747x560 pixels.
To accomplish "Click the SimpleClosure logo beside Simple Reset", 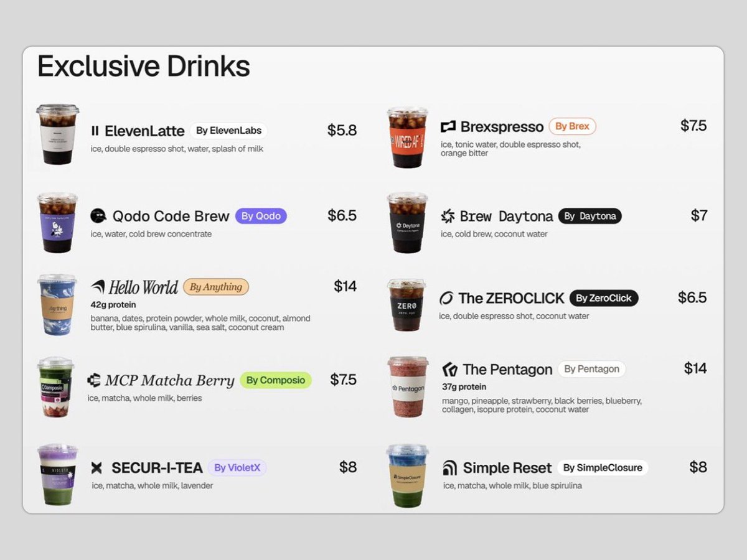I will tap(449, 468).
